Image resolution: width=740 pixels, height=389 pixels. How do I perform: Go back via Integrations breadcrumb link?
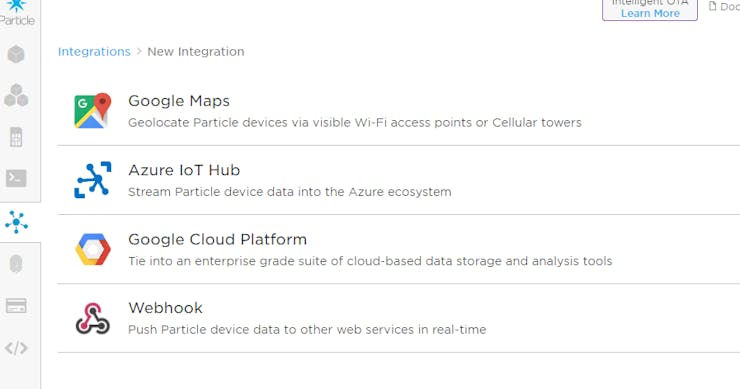tap(94, 51)
